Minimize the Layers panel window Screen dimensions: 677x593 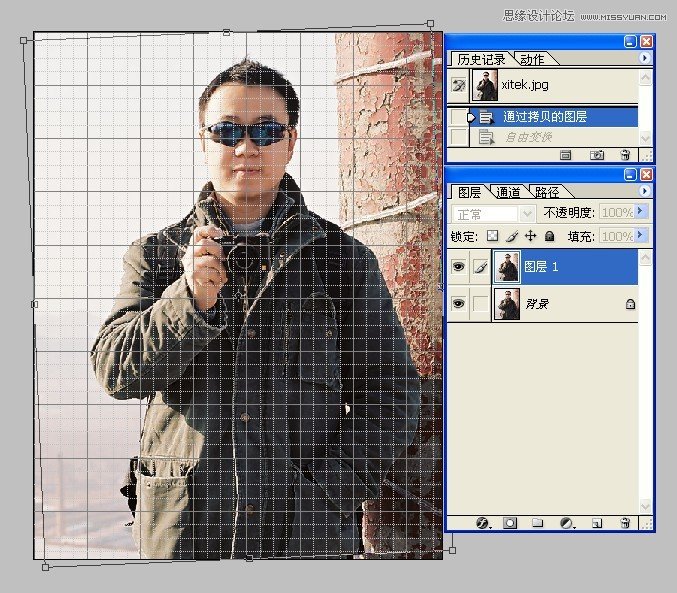[630, 174]
